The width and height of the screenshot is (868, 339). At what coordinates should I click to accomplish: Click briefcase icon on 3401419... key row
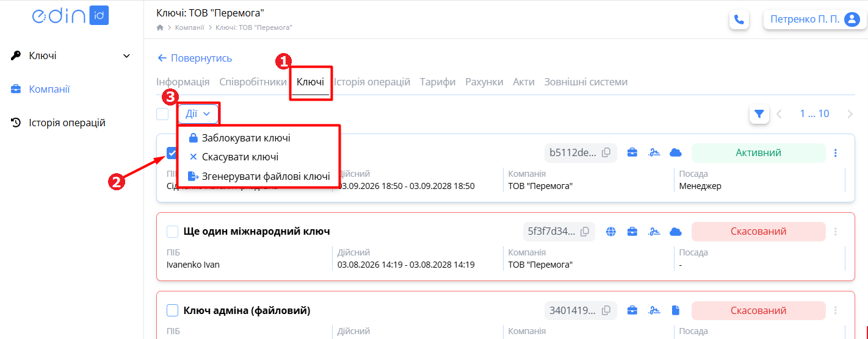point(632,310)
